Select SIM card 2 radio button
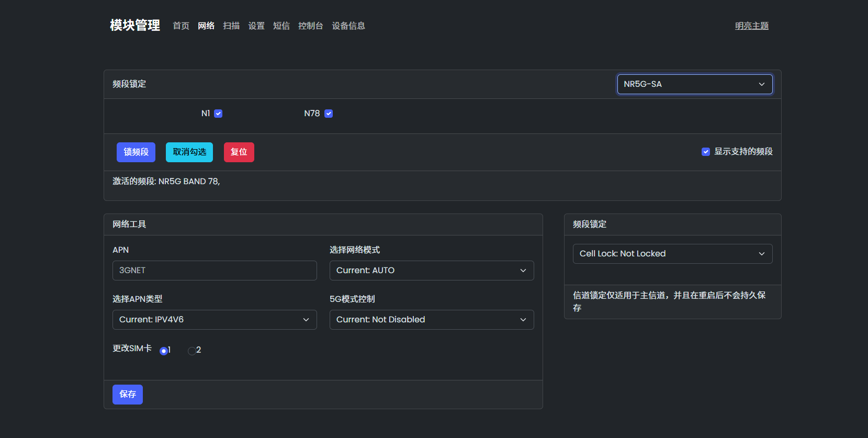 click(x=192, y=351)
